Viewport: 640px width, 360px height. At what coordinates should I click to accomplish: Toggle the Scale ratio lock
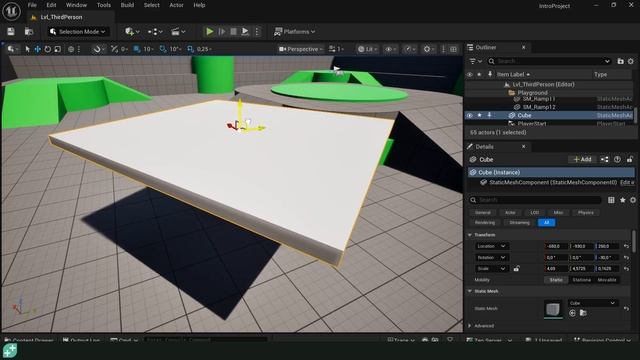(516, 269)
